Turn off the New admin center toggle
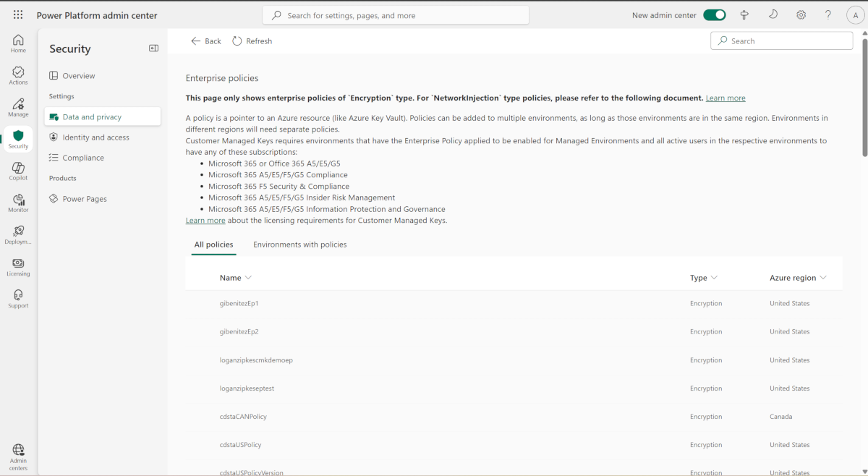 coord(715,15)
